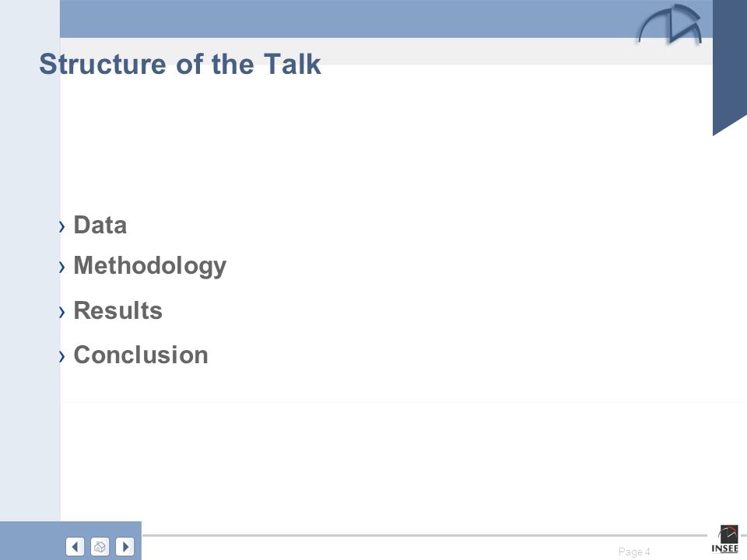Image resolution: width=747 pixels, height=560 pixels.
Task: Click the home icon in navigation bar
Action: click(x=100, y=546)
